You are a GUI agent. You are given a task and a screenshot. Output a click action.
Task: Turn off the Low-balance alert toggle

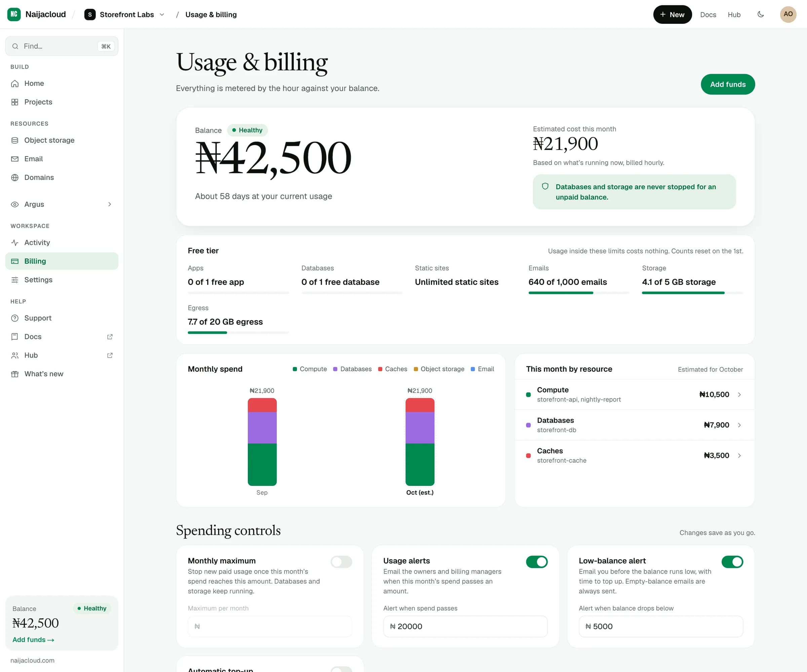tap(732, 562)
